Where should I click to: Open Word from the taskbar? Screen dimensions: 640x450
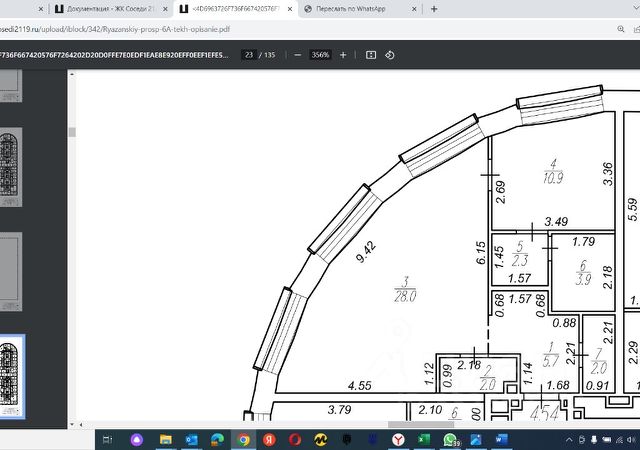(x=502, y=440)
